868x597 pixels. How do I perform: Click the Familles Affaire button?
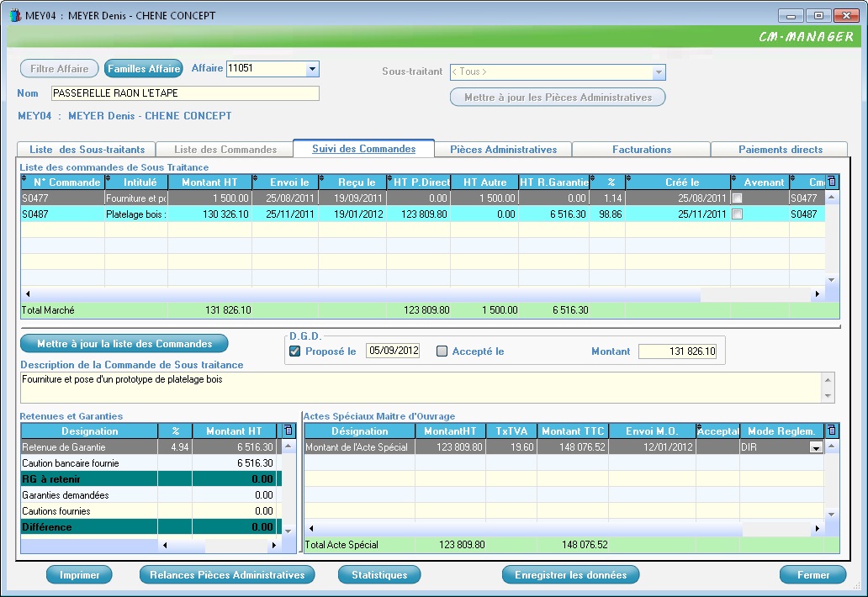(x=143, y=69)
